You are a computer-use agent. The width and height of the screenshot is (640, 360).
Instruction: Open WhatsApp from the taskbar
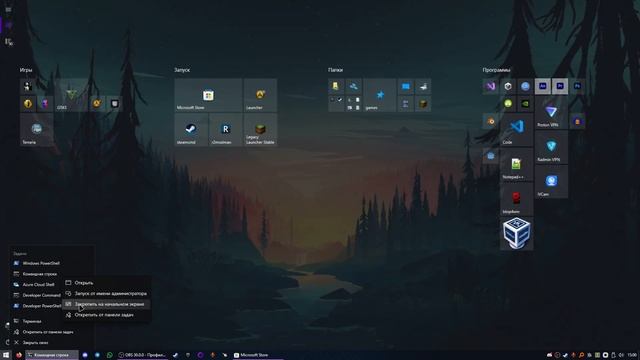click(109, 355)
